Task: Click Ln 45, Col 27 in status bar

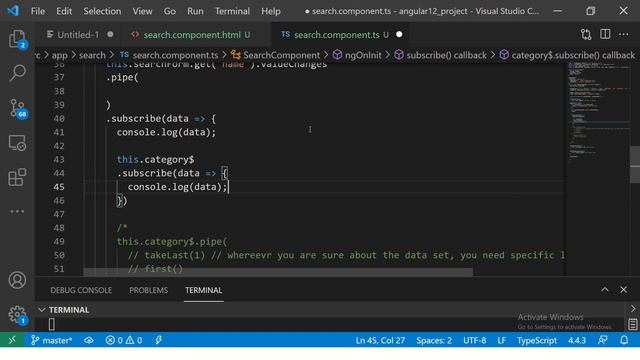Action: tap(380, 340)
